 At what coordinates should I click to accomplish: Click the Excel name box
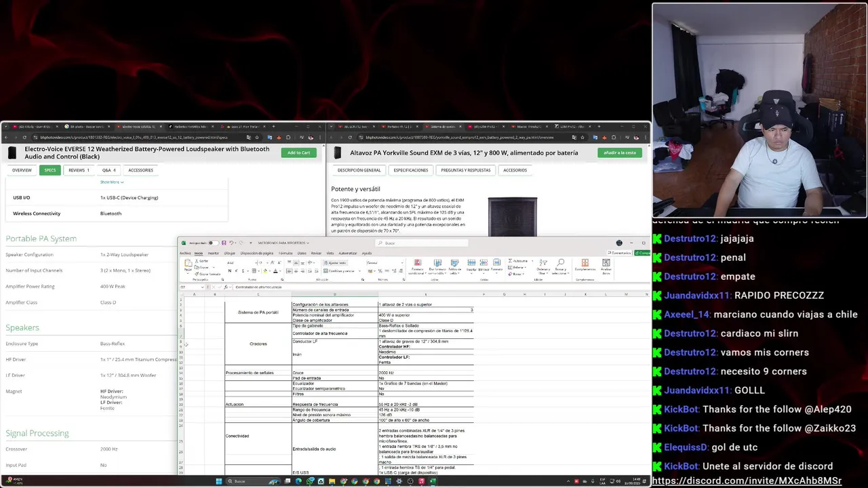tap(191, 287)
